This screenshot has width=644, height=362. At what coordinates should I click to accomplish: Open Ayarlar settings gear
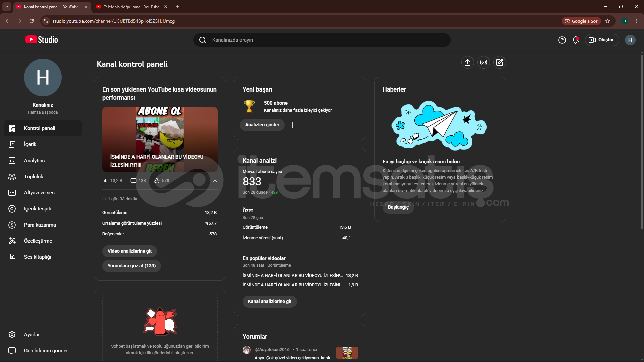coord(12,335)
